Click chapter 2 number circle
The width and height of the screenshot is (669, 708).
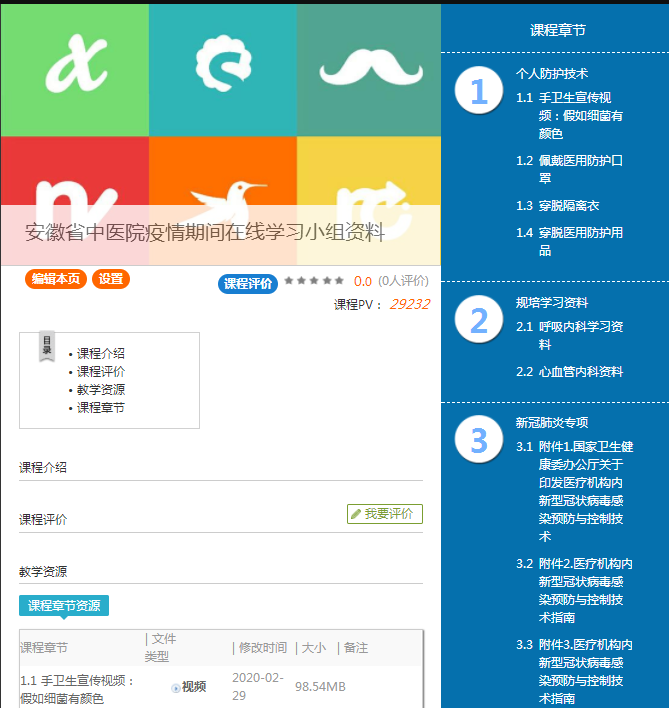coord(478,321)
